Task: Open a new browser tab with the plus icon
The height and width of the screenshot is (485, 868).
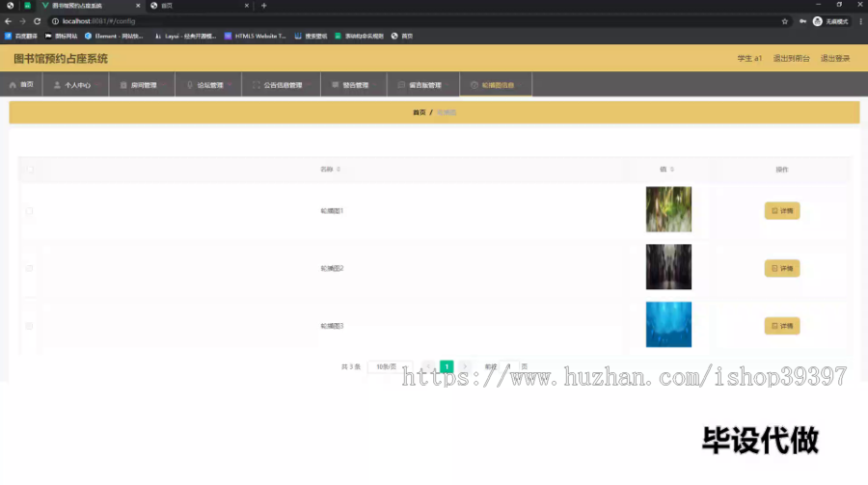Action: pos(264,6)
